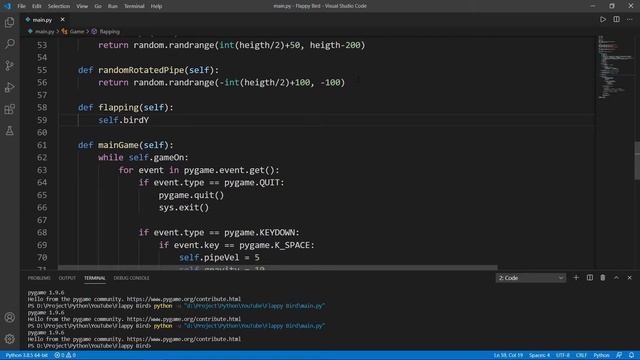Open the terminal selector dropdown '2: Code'
640x360 pixels.
(531, 278)
